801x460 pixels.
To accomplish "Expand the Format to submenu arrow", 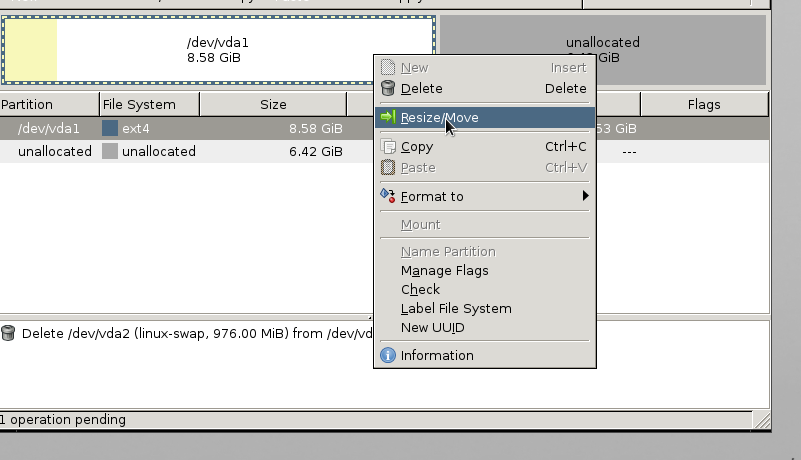I will tap(586, 196).
